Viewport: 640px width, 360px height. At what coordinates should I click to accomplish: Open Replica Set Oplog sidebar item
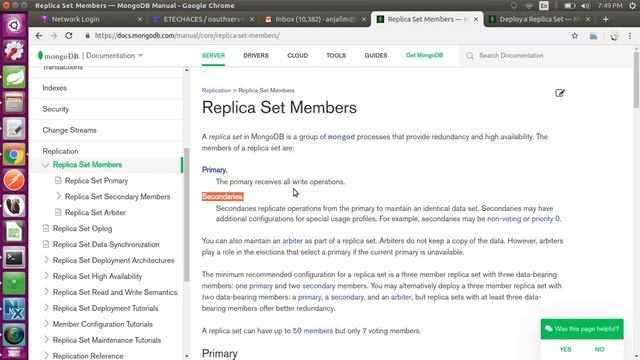pos(82,228)
